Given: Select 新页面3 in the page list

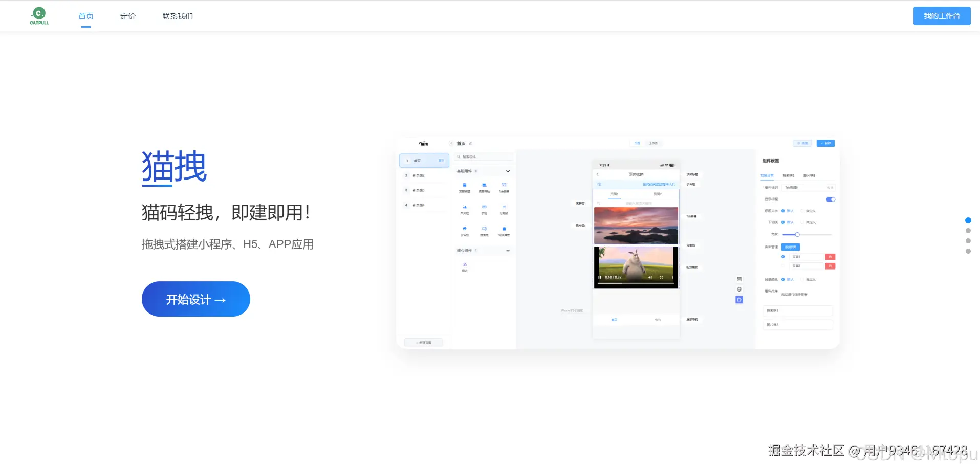Looking at the screenshot, I should coord(424,190).
